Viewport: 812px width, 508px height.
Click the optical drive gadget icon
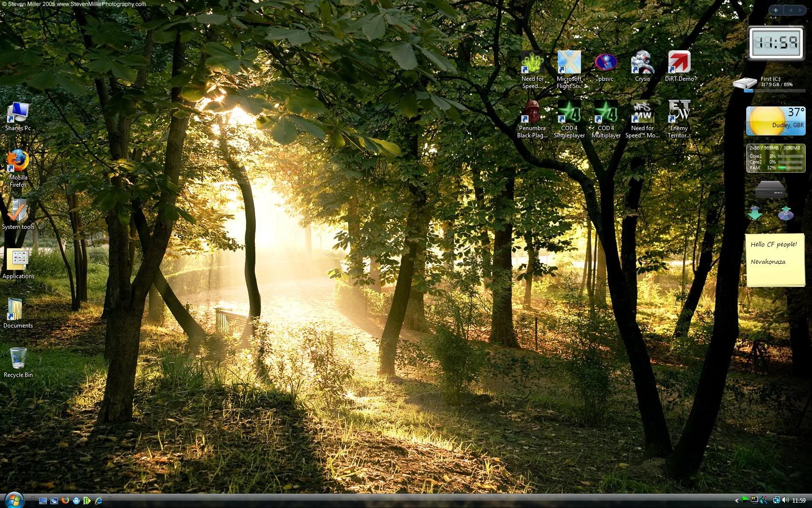tap(770, 189)
